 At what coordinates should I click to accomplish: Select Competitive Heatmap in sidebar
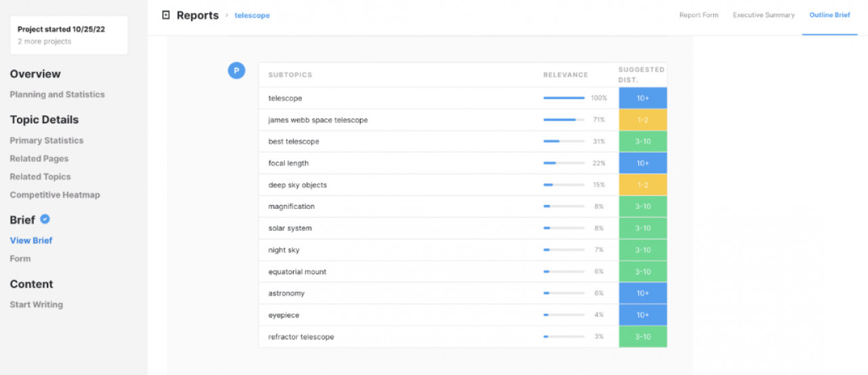tap(54, 195)
